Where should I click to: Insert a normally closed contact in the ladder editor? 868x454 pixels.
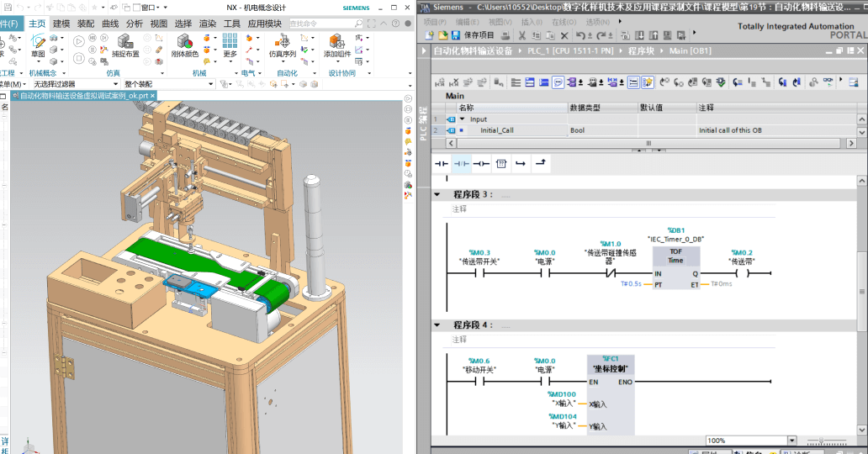point(461,163)
